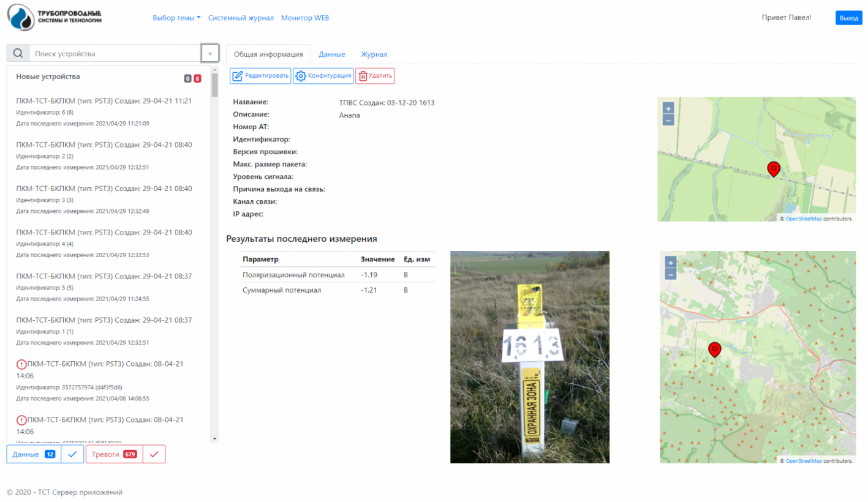The image size is (868, 502).
Task: Click the search magnifier icon
Action: point(18,54)
